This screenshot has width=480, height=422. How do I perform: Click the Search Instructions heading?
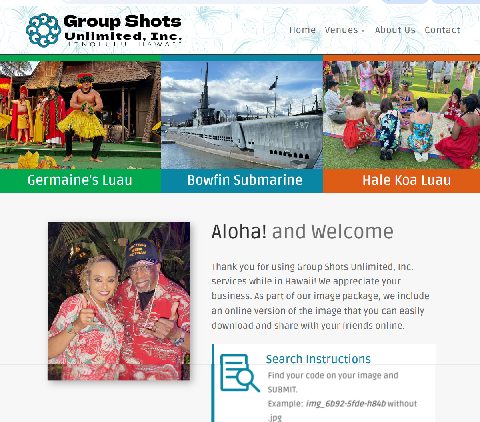[x=318, y=359]
